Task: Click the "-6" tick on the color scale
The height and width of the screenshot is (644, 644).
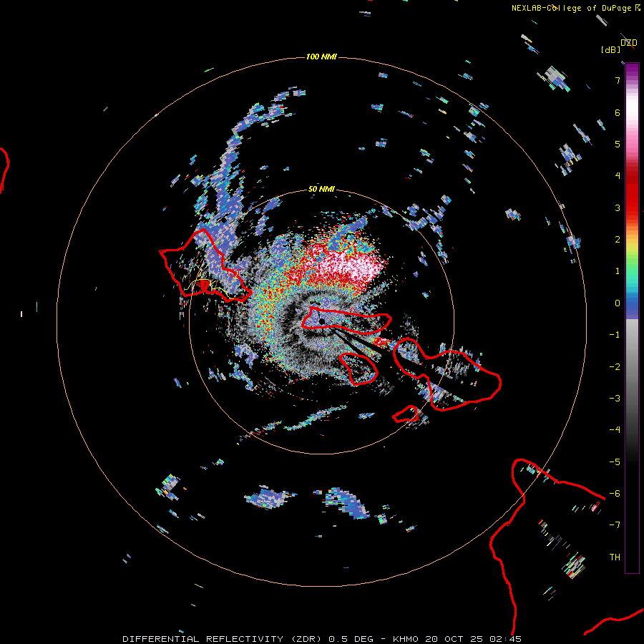Action: [x=615, y=494]
